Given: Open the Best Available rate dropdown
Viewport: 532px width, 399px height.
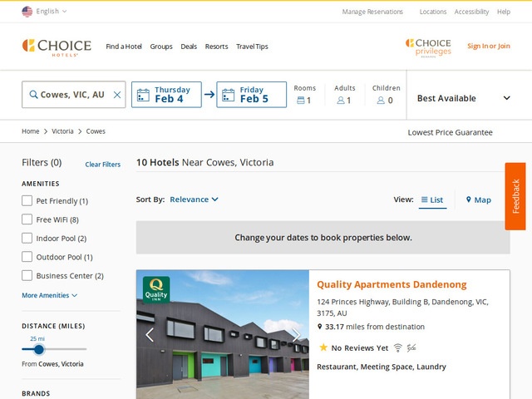Looking at the screenshot, I should (x=464, y=98).
